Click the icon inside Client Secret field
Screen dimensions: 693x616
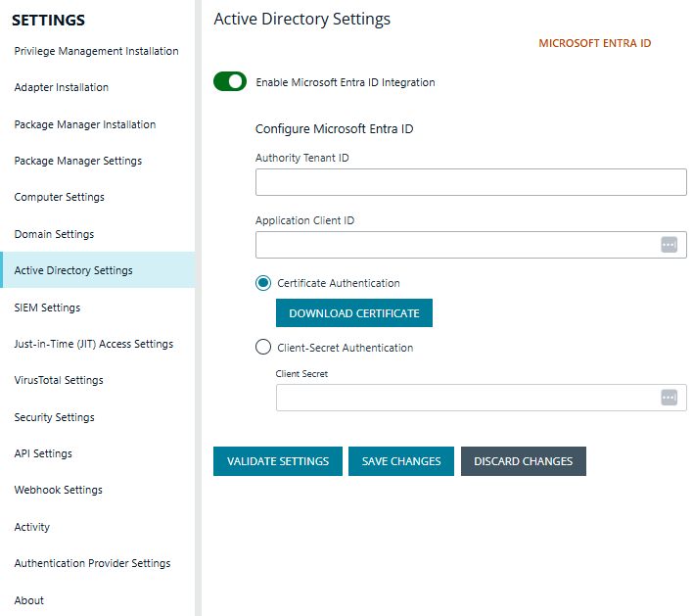[669, 397]
